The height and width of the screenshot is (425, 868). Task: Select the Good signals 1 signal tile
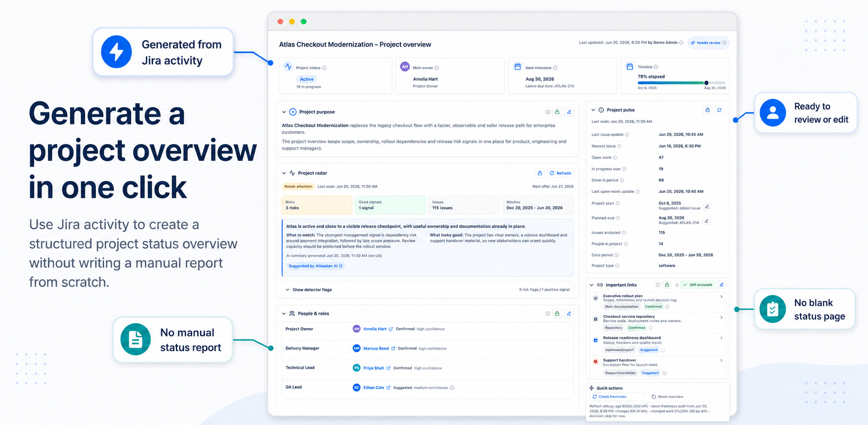(x=390, y=205)
